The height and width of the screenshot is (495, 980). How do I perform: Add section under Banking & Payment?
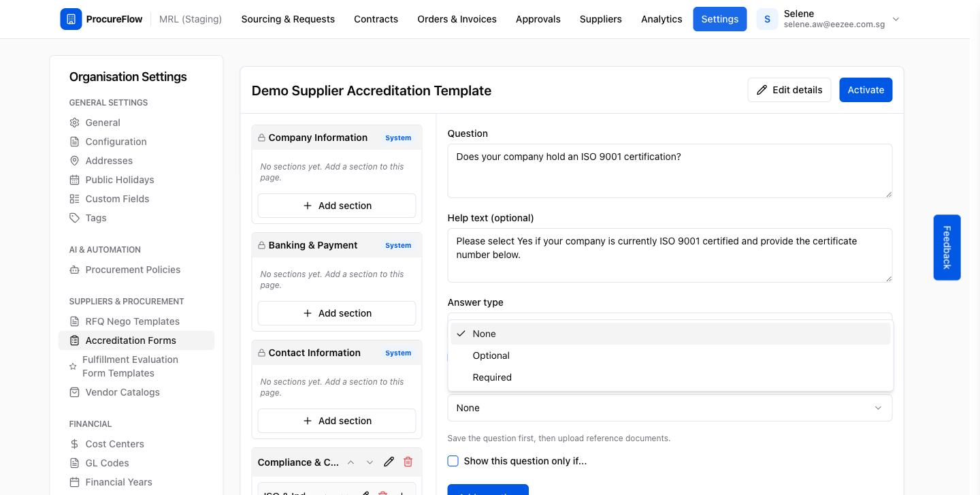(x=337, y=313)
